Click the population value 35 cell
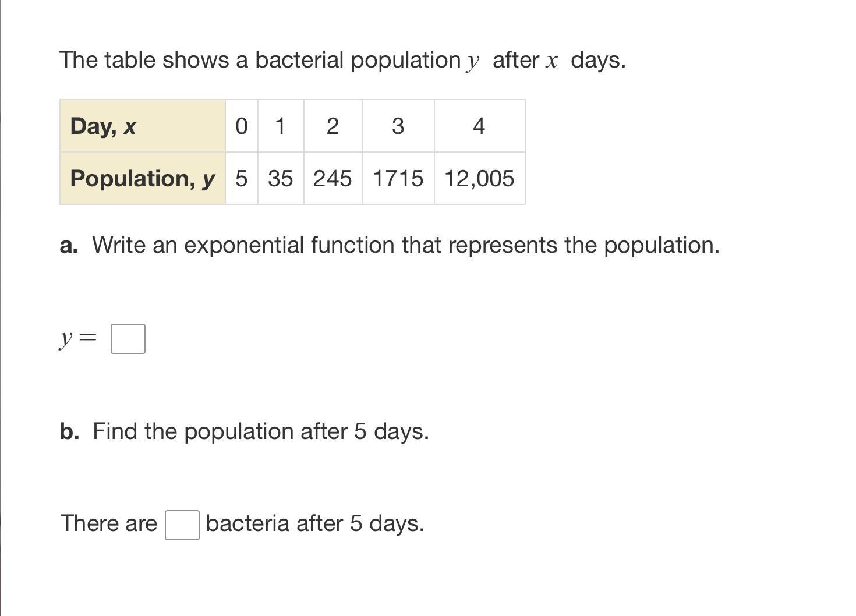 coord(281,178)
